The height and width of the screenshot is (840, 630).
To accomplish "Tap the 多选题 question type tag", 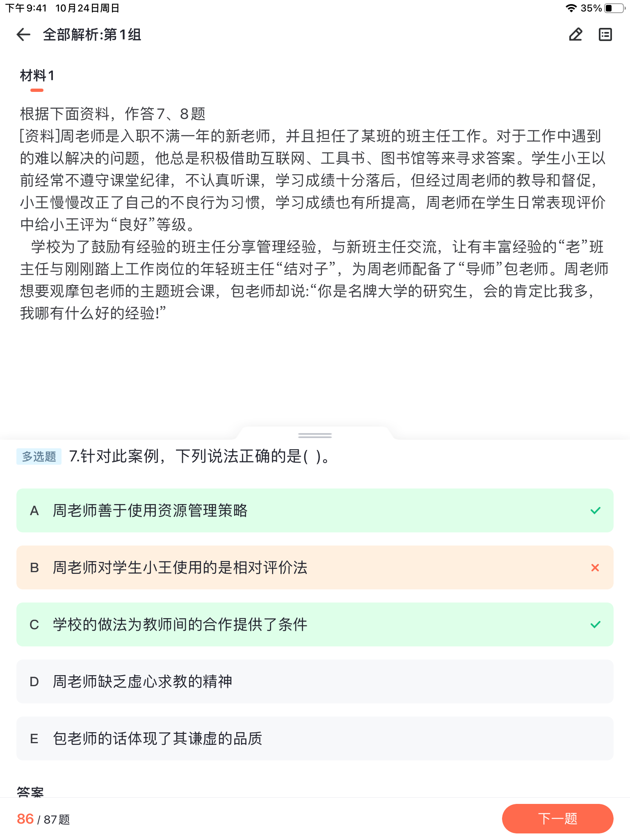I will coord(39,457).
